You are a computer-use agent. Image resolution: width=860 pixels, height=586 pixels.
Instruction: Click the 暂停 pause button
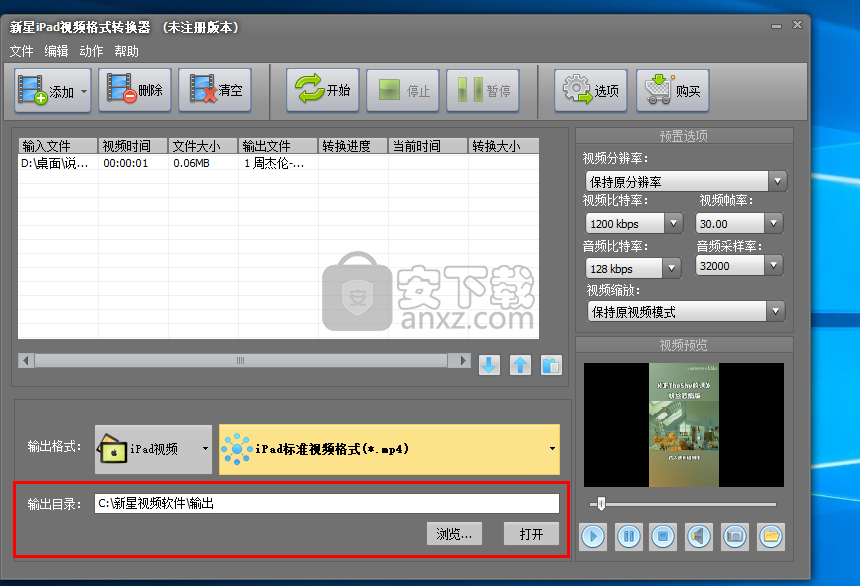[x=483, y=91]
